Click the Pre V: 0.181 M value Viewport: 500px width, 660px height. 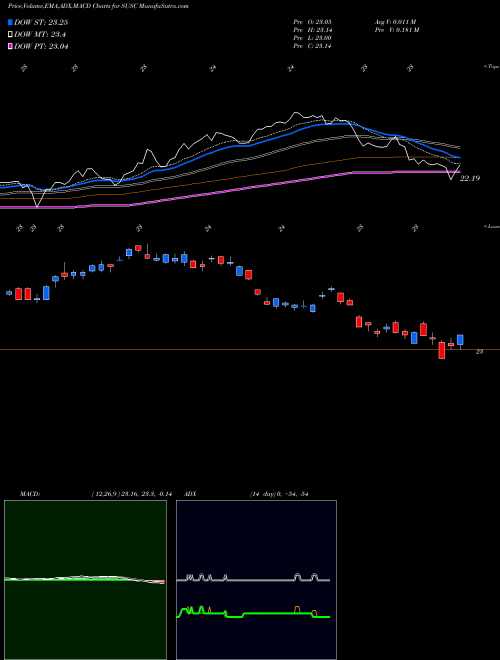pyautogui.click(x=396, y=30)
